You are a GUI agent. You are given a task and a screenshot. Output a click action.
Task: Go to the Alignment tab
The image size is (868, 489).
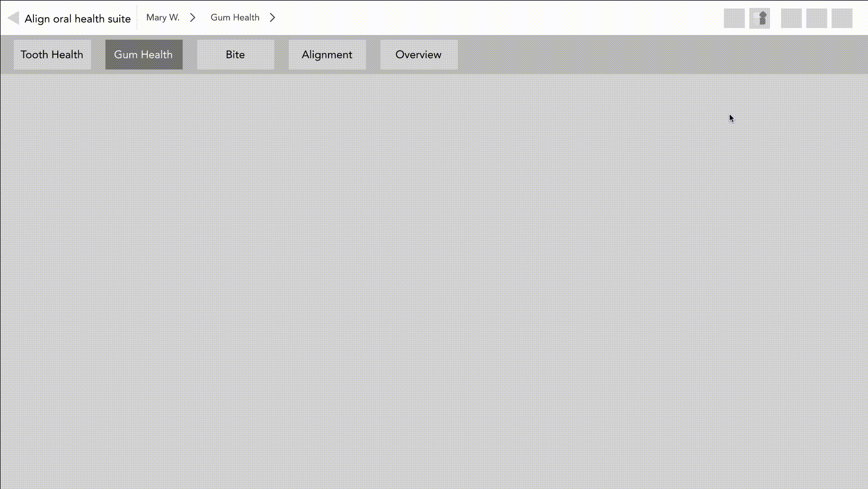point(327,55)
